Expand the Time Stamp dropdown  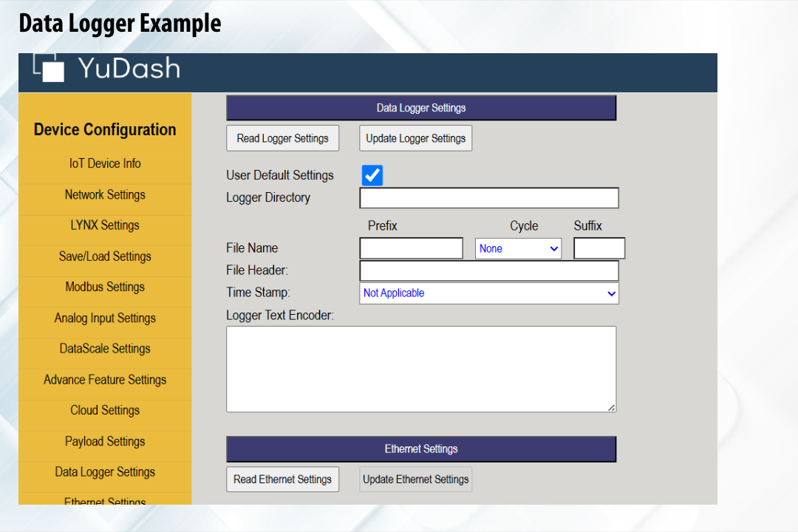488,293
